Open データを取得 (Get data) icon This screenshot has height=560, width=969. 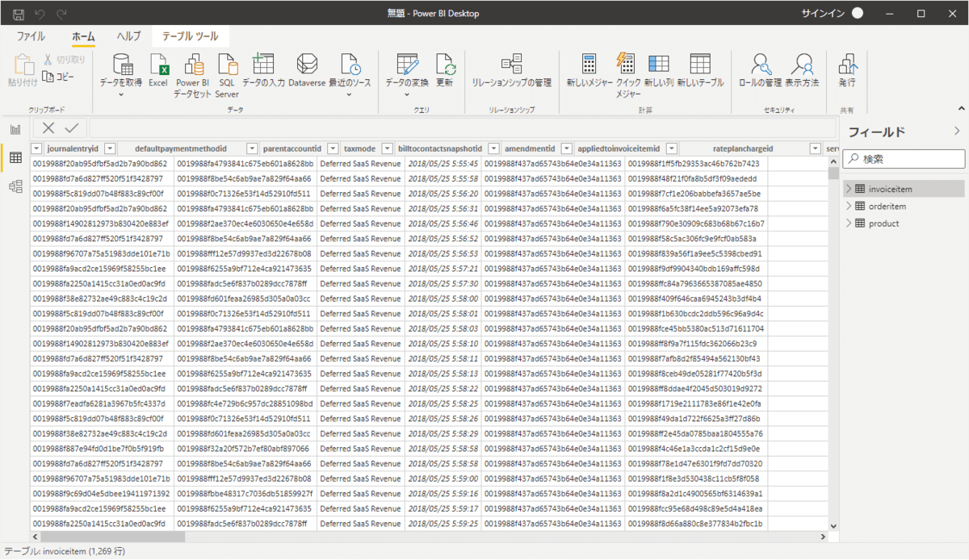click(123, 65)
